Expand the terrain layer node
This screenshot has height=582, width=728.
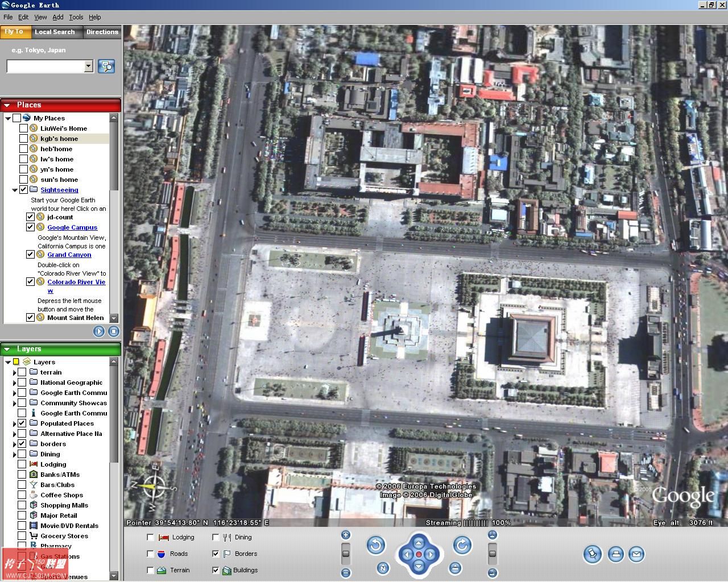point(15,373)
